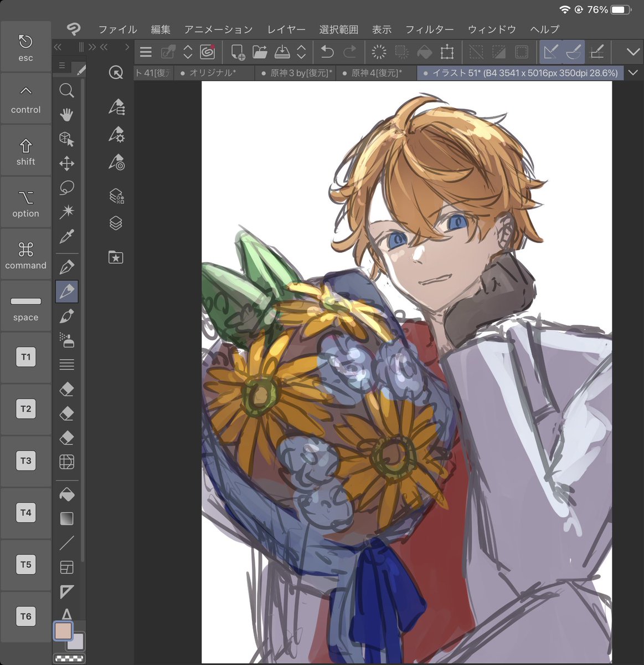
Task: Tap the space key button
Action: click(26, 306)
